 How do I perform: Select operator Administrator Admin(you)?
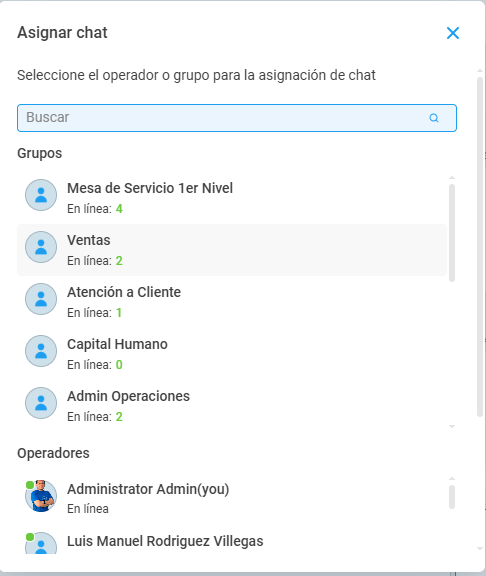pos(232,498)
